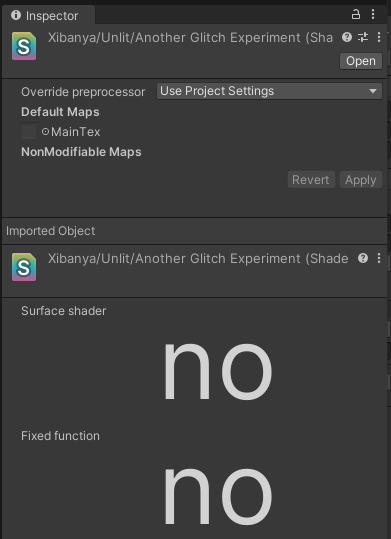Click the Surface shader property label
Viewport: 391px width, 539px height.
pos(64,311)
